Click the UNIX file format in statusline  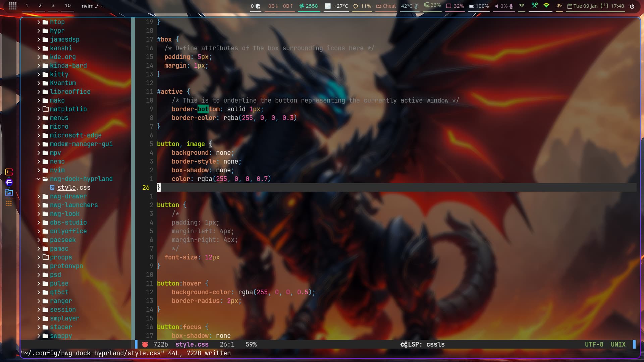coord(618,345)
